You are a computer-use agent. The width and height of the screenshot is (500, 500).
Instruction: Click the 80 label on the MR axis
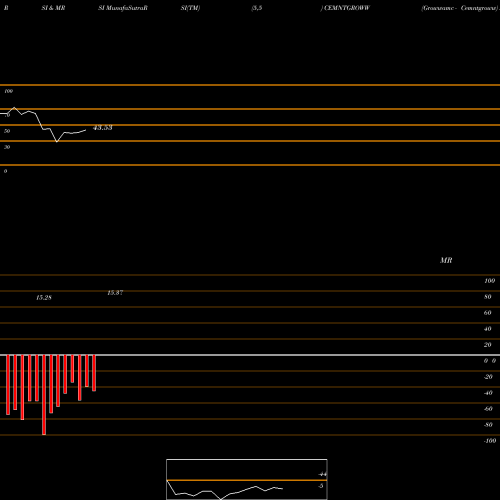(488, 297)
